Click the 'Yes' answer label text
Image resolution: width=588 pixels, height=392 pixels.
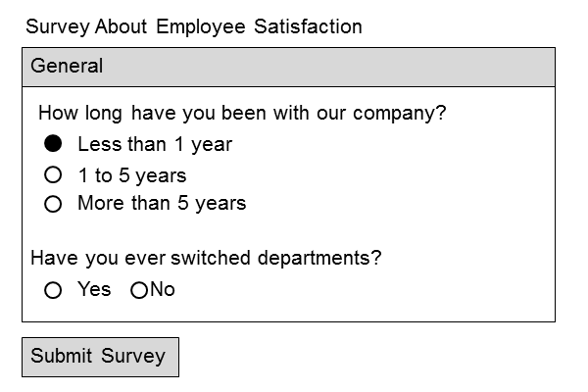(x=94, y=289)
